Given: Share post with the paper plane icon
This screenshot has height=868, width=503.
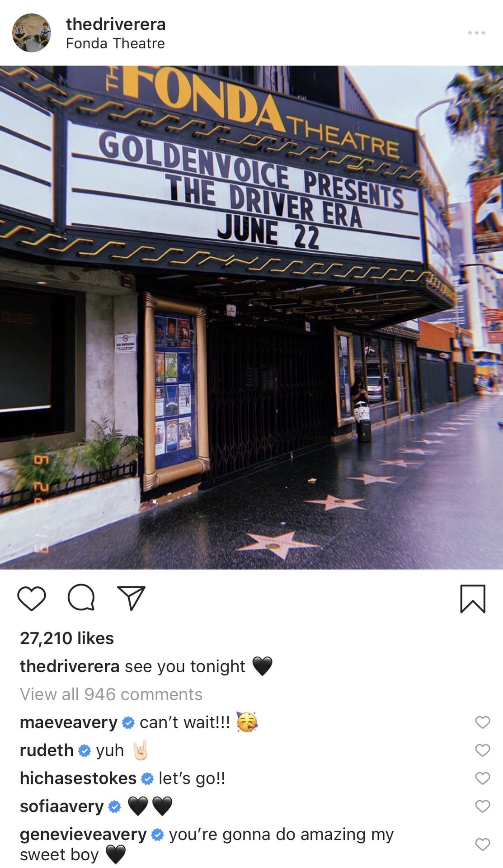Looking at the screenshot, I should pyautogui.click(x=131, y=598).
